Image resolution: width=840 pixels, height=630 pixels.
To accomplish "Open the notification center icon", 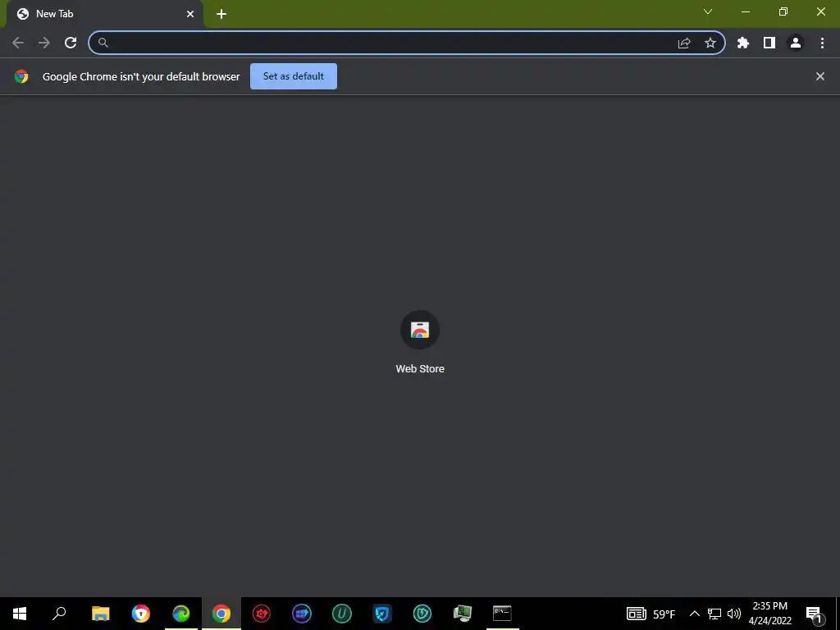I will [814, 614].
